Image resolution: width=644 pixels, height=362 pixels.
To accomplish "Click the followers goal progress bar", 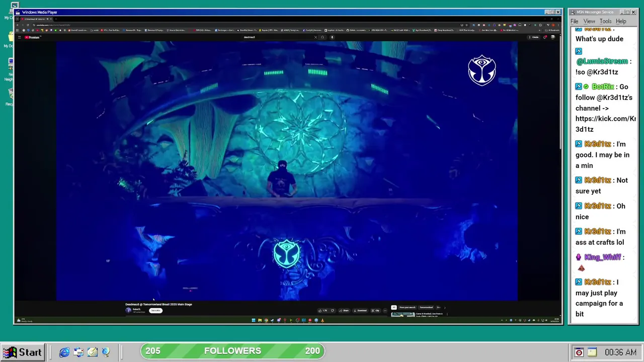I will tap(232, 351).
